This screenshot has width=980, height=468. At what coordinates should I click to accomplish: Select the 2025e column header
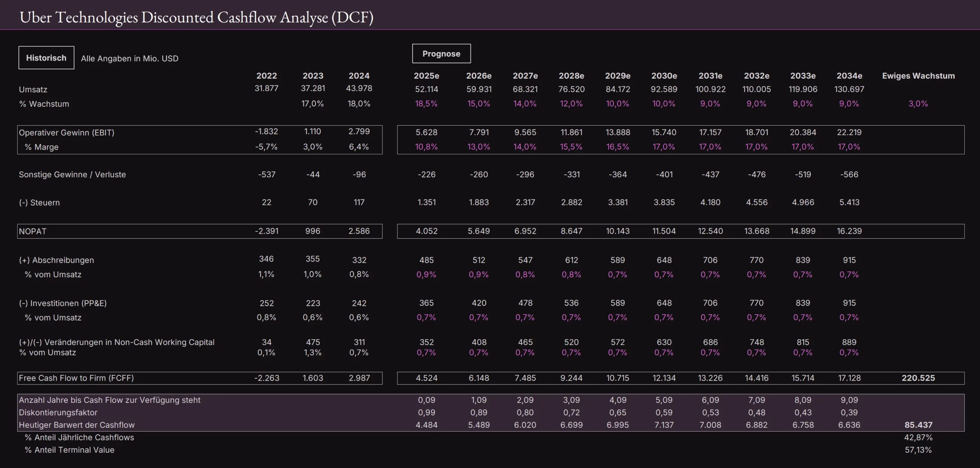coord(426,76)
